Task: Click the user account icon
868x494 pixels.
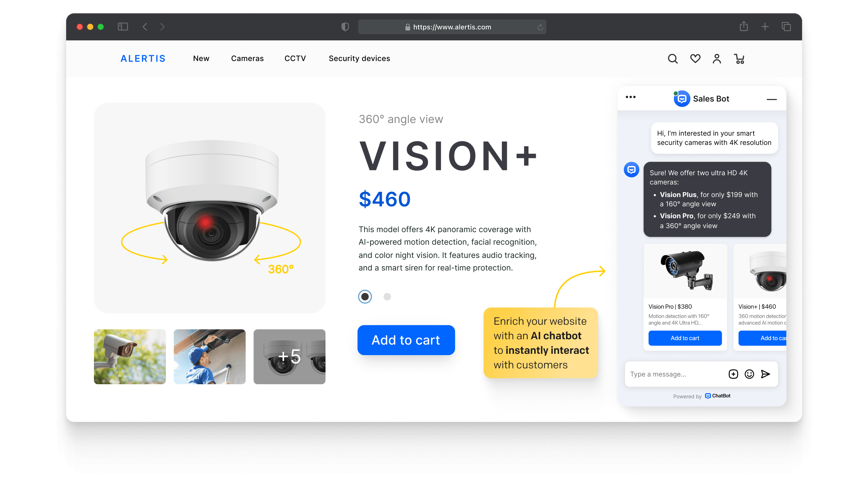Action: pos(716,59)
